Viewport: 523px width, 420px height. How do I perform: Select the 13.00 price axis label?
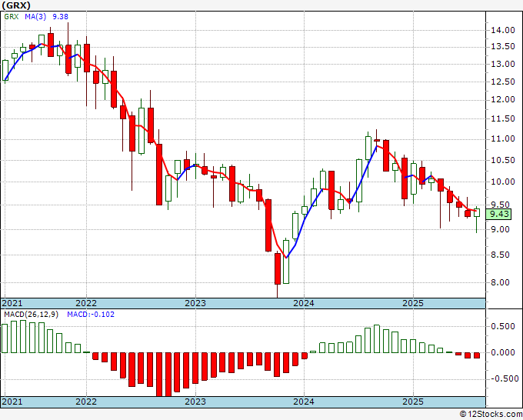click(x=503, y=64)
